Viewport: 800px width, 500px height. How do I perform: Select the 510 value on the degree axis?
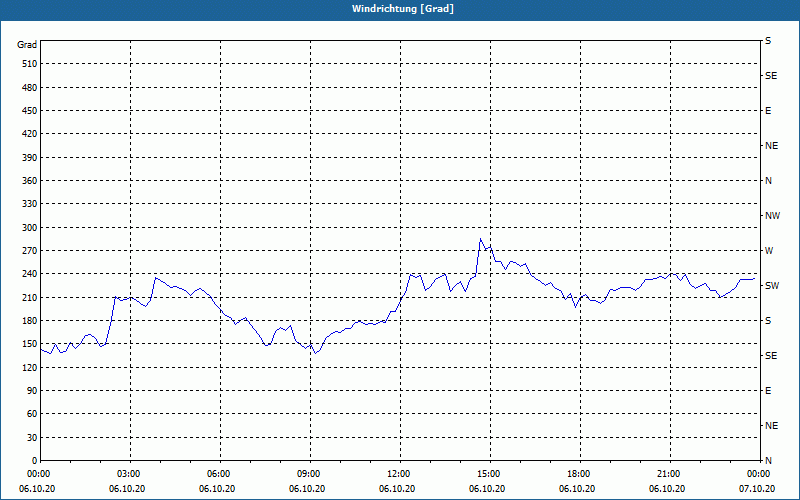(x=30, y=64)
